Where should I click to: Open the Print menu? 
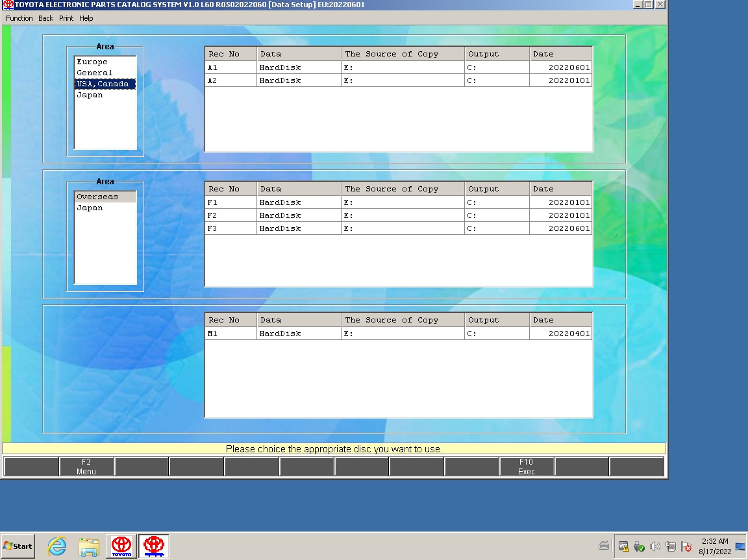[x=66, y=18]
